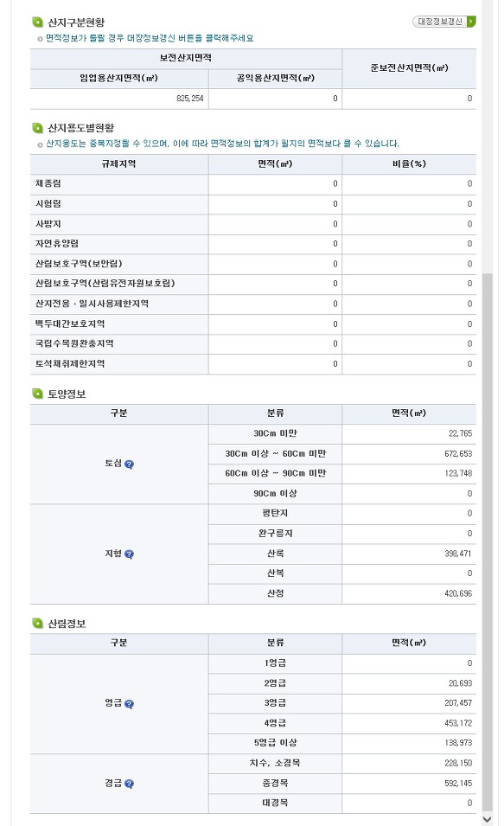Click the 중경목 classification cell
504x826 pixels.
pos(276,784)
